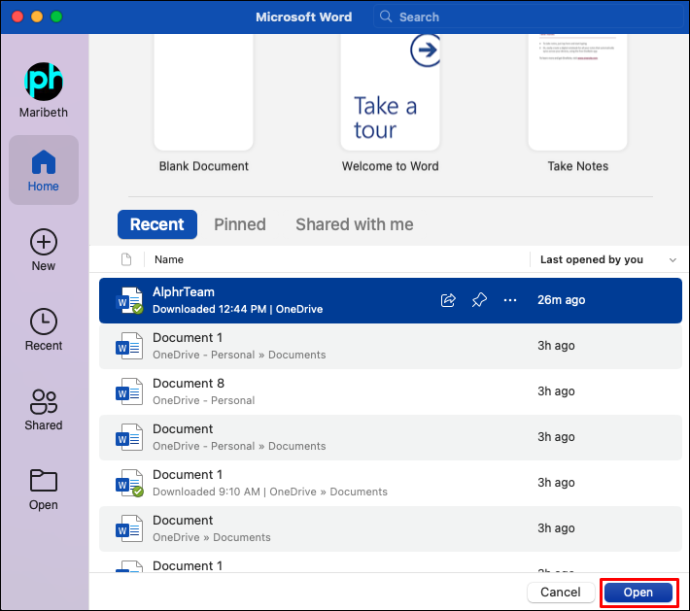The width and height of the screenshot is (690, 611).
Task: Click in the Search field
Action: point(528,17)
